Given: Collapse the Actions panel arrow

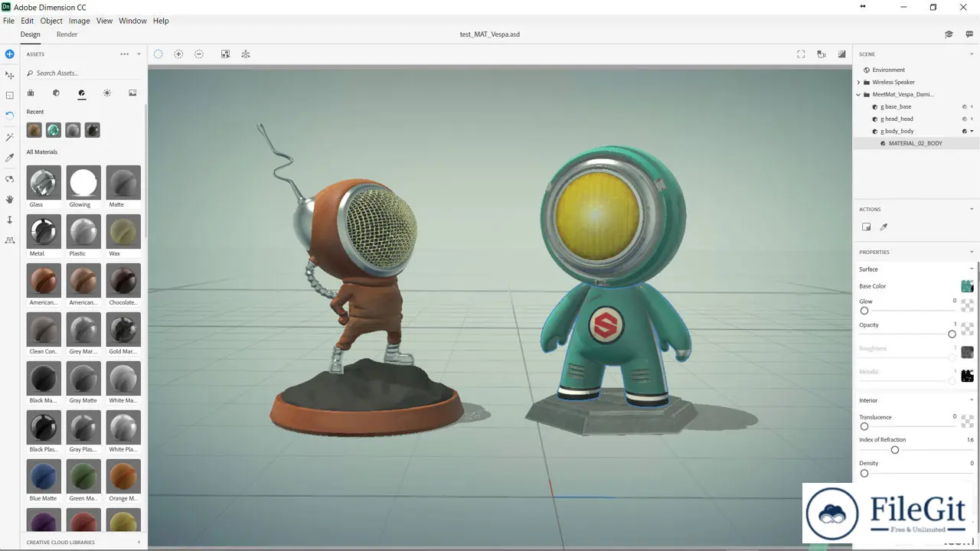Looking at the screenshot, I should click(972, 209).
